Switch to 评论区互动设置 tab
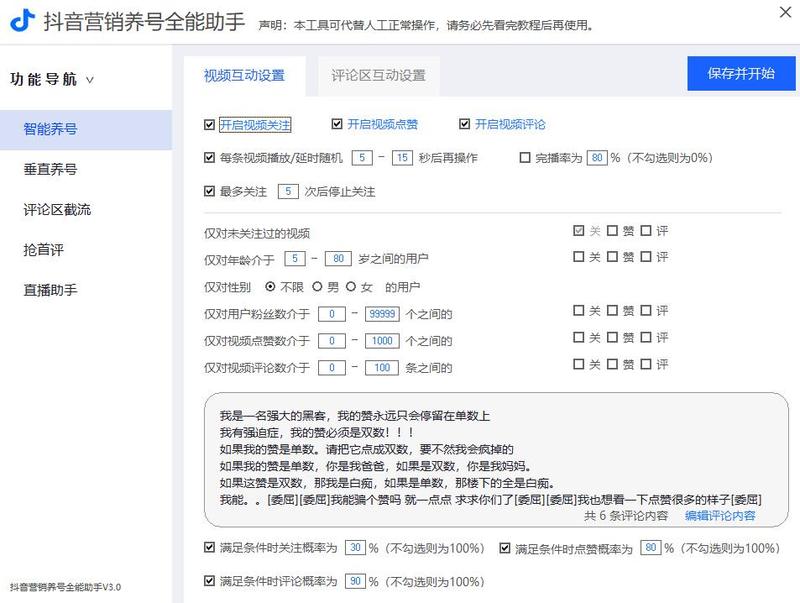 tap(379, 76)
